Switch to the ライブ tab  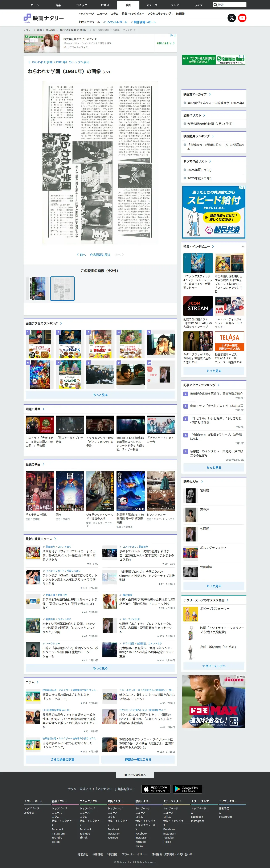(x=199, y=5)
